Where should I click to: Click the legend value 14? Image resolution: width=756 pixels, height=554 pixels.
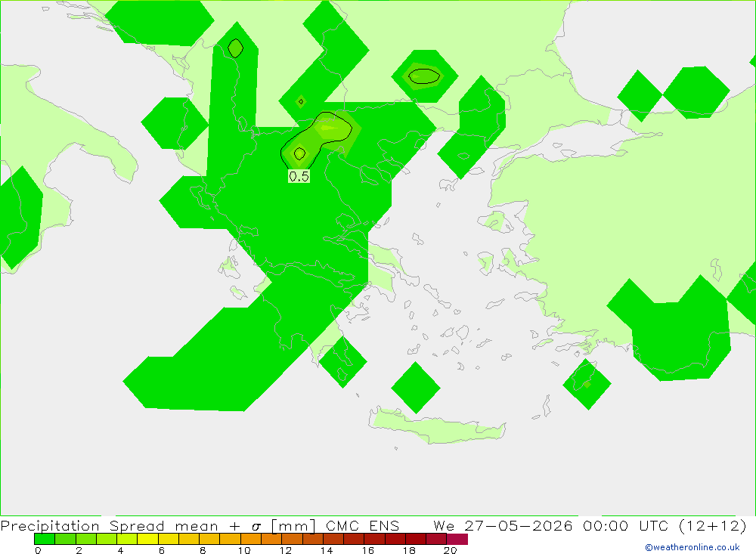click(327, 550)
